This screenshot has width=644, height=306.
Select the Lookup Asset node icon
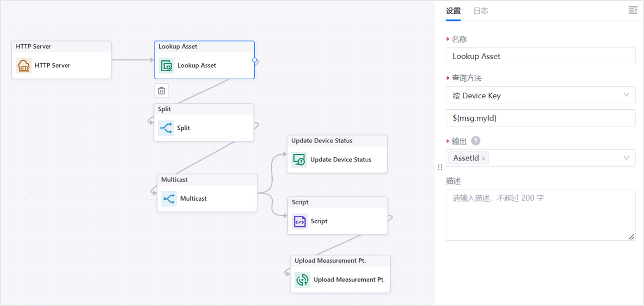167,66
